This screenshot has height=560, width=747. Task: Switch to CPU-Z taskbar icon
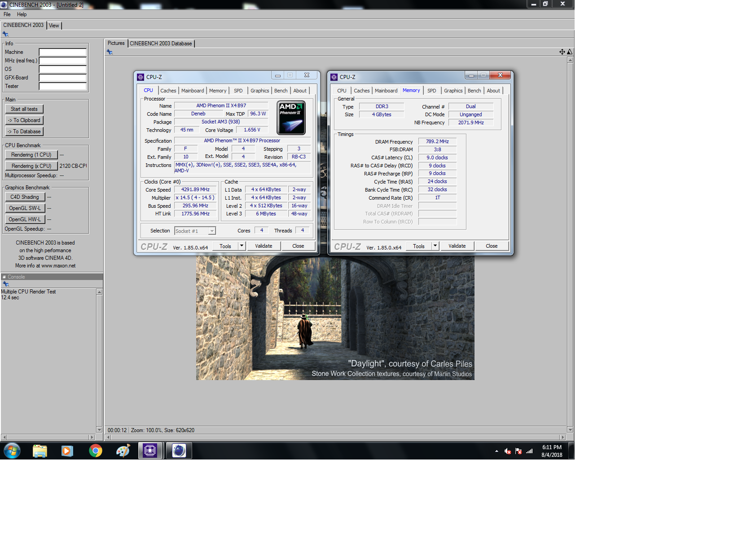point(150,451)
